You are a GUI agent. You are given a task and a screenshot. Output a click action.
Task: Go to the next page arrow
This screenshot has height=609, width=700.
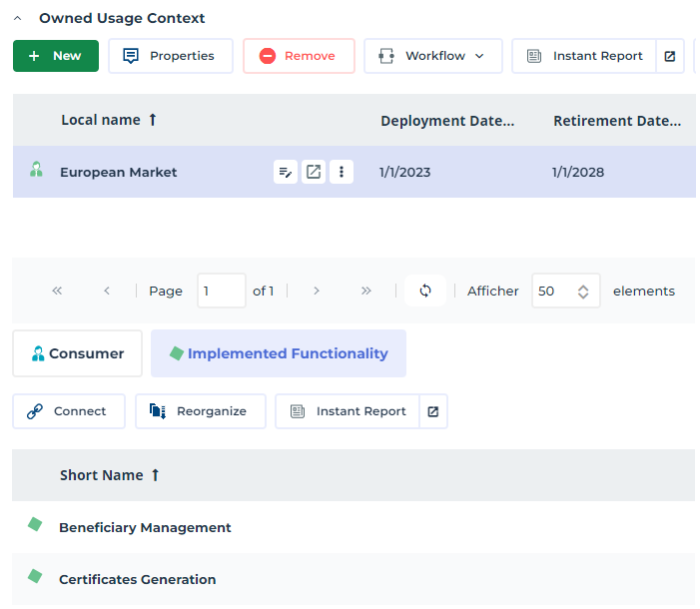pos(317,291)
